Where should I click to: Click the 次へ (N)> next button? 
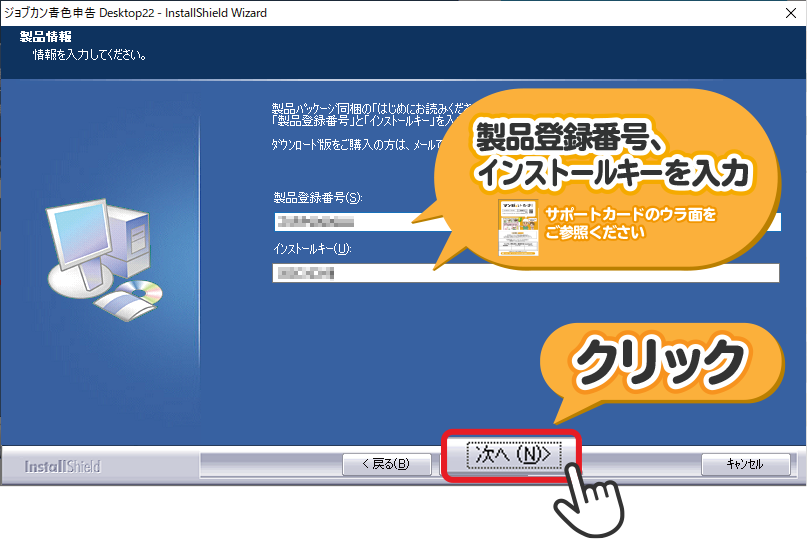[x=513, y=455]
